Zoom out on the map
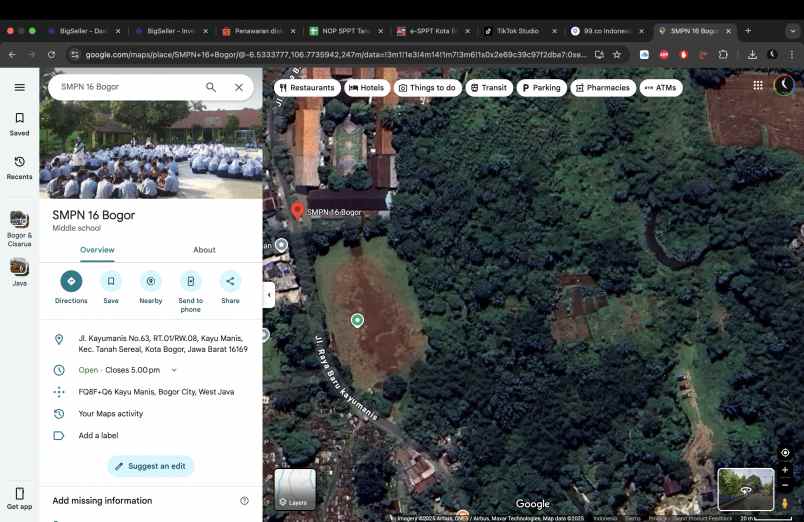 pos(785,485)
